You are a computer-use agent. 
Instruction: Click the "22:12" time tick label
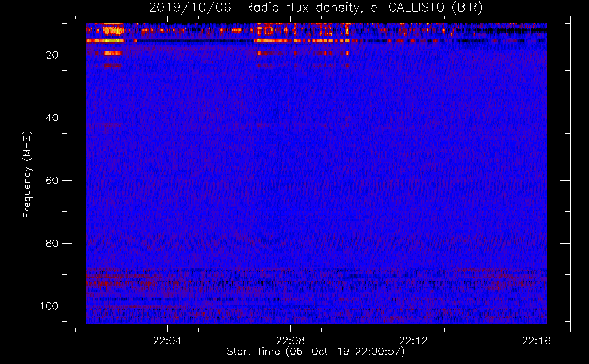click(414, 341)
